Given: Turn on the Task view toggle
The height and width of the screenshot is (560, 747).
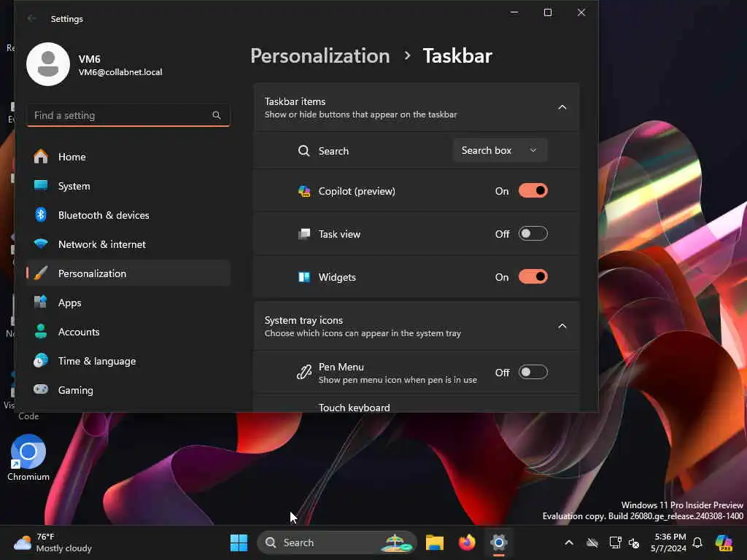Looking at the screenshot, I should (533, 234).
